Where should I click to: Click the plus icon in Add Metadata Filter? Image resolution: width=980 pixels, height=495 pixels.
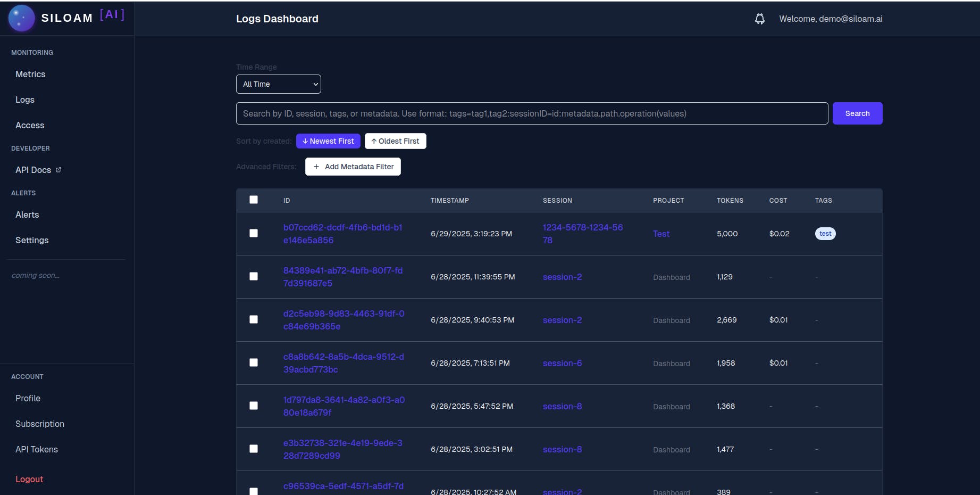pyautogui.click(x=316, y=167)
